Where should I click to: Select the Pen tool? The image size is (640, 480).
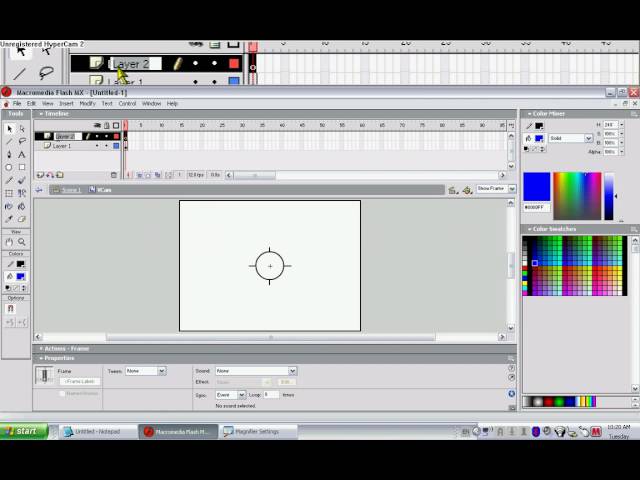pyautogui.click(x=9, y=155)
